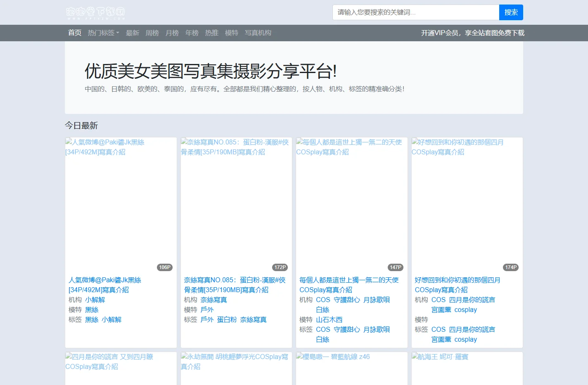The image size is (588, 385).
Task: Click the search keyword input field
Action: click(x=416, y=12)
